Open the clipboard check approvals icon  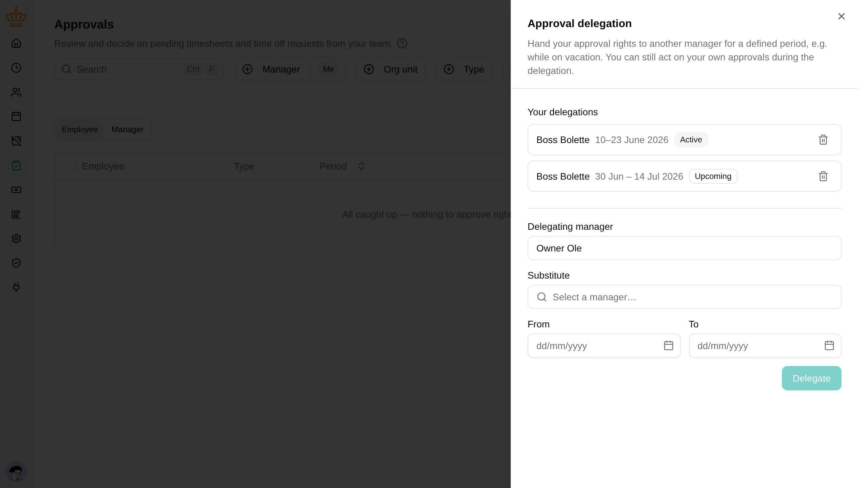point(16,165)
